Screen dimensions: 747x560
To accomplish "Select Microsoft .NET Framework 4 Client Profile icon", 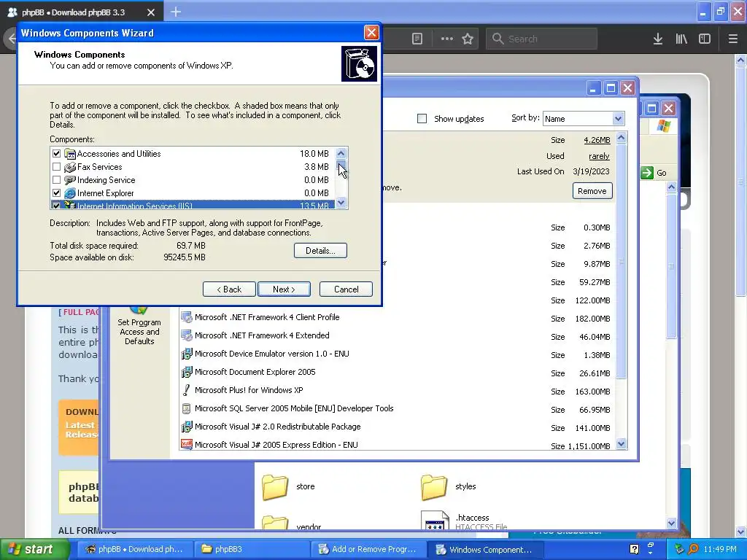I will (x=187, y=317).
